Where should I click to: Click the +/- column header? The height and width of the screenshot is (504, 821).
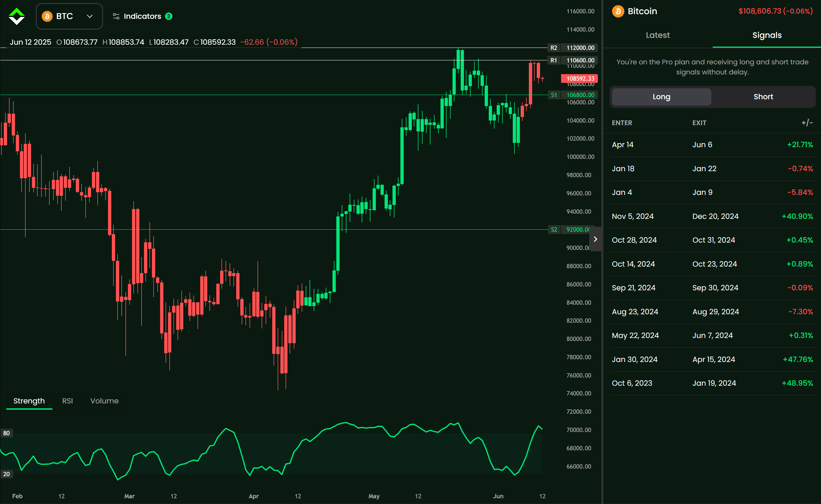pos(807,123)
